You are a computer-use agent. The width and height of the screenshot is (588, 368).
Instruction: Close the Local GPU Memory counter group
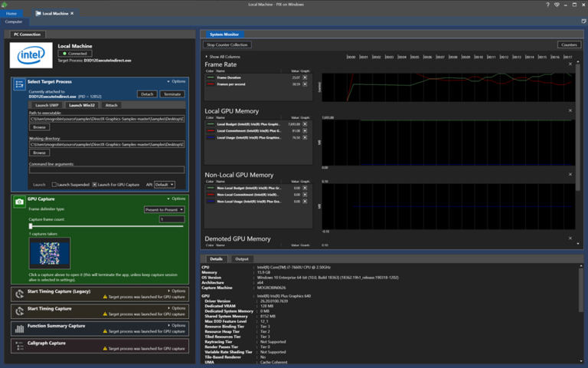[570, 110]
